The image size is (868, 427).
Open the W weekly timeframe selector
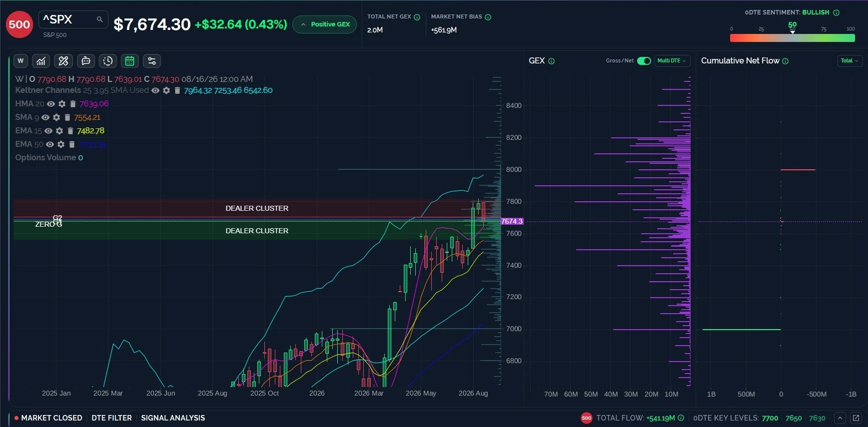(20, 61)
